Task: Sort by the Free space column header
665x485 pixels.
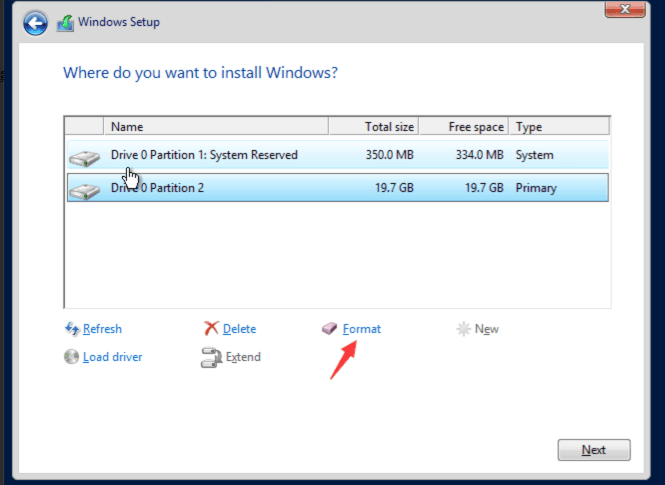Action: [x=464, y=126]
